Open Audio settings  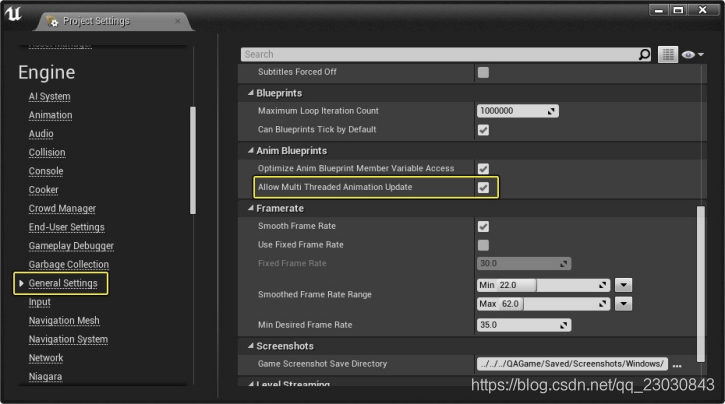tap(41, 134)
